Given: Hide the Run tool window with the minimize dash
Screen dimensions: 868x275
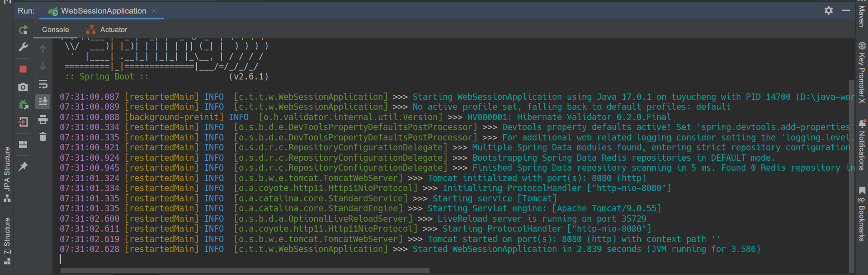Looking at the screenshot, I should coord(846,10).
